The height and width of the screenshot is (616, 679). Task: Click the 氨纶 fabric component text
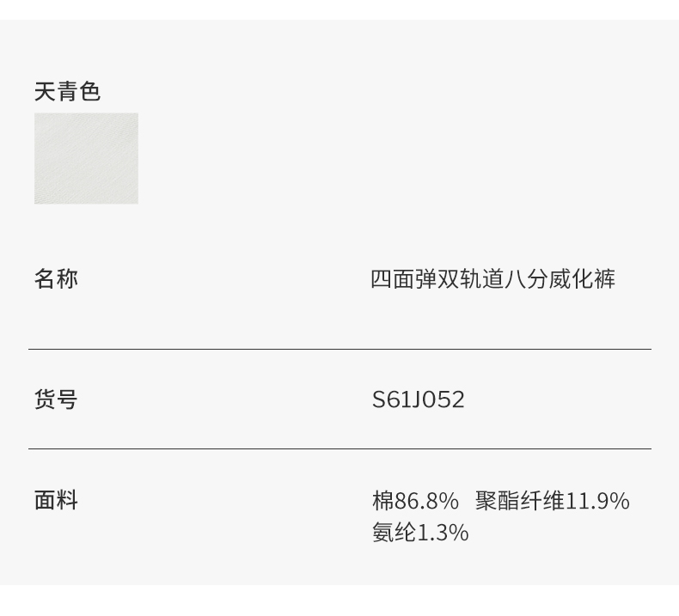coord(394,533)
